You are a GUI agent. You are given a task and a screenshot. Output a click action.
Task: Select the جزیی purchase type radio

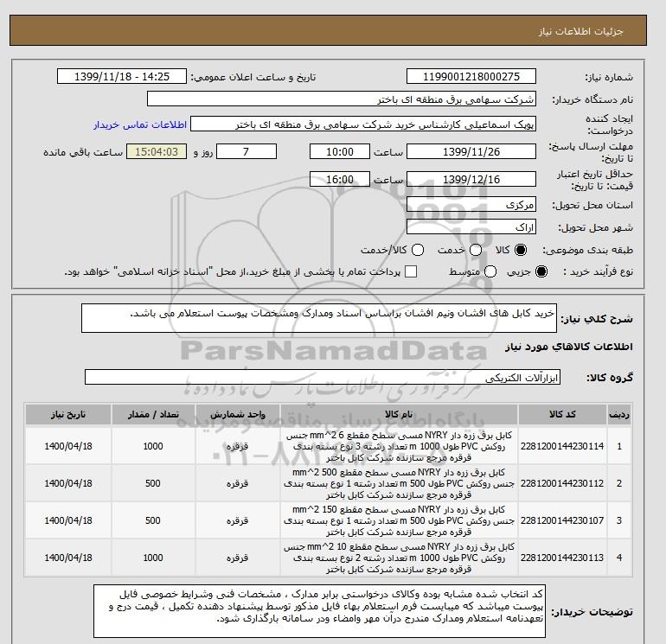(x=541, y=271)
